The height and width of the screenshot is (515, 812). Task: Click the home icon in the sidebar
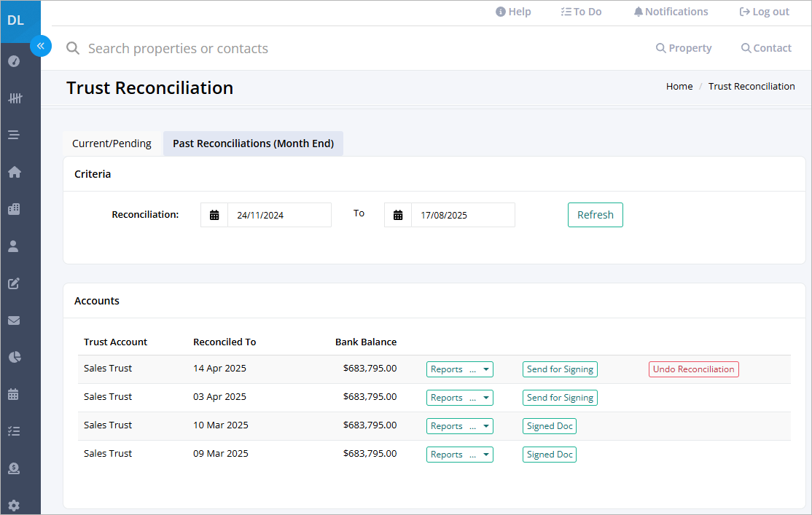click(14, 172)
